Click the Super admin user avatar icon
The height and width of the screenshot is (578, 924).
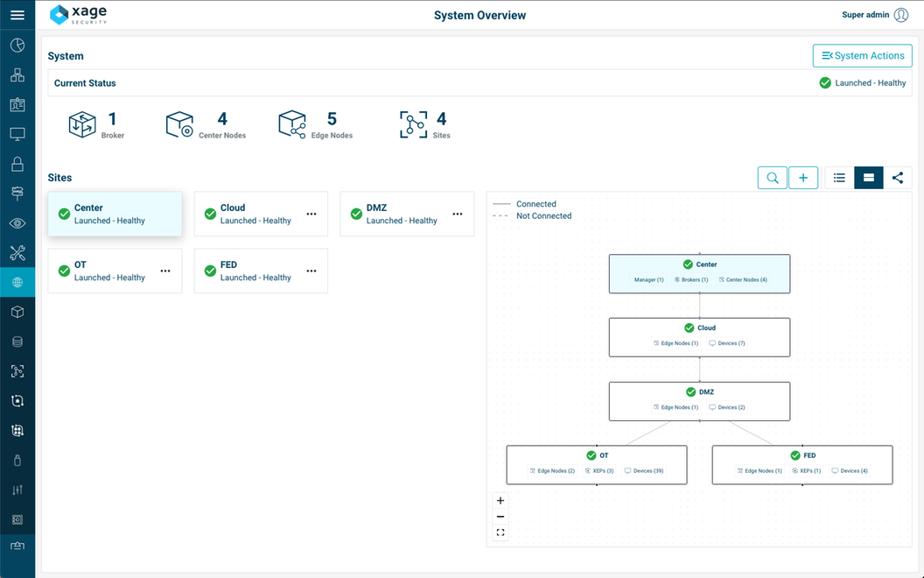click(x=901, y=15)
